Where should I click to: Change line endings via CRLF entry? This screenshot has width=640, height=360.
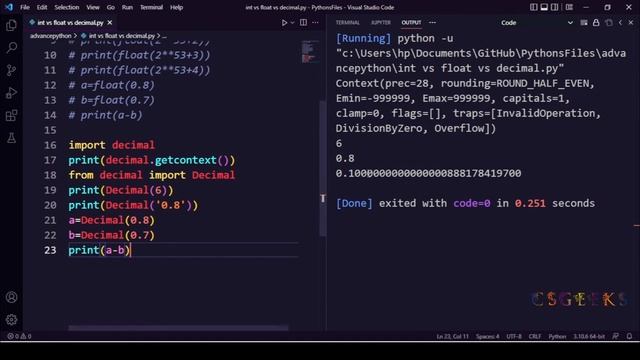(535, 336)
